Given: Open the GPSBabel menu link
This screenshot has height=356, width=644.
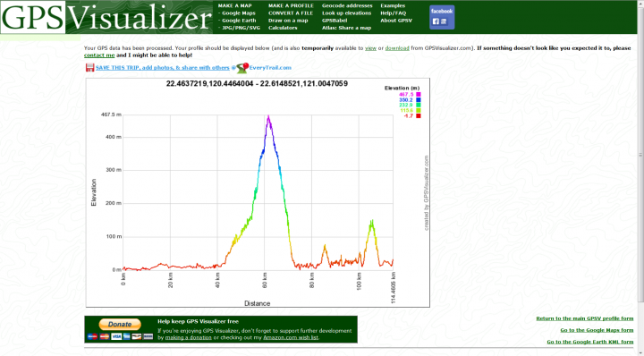Looking at the screenshot, I should point(335,21).
